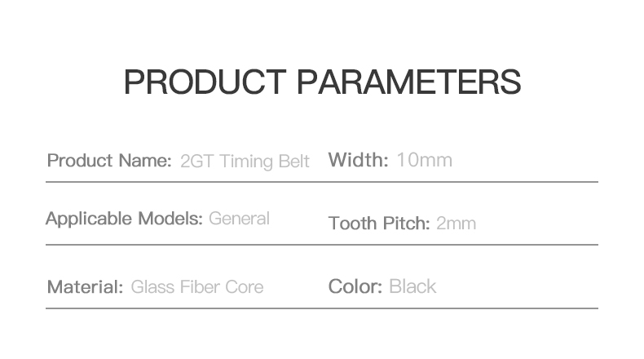Viewport: 644px width, 359px height.
Task: Click the divider line under Material row
Action: (321, 308)
